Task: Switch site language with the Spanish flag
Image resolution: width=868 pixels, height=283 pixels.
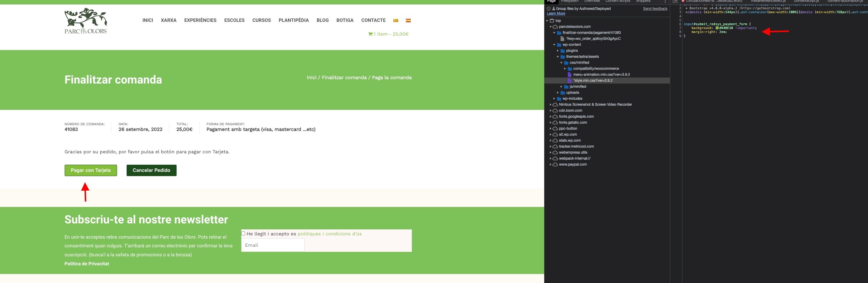Action: (x=408, y=21)
